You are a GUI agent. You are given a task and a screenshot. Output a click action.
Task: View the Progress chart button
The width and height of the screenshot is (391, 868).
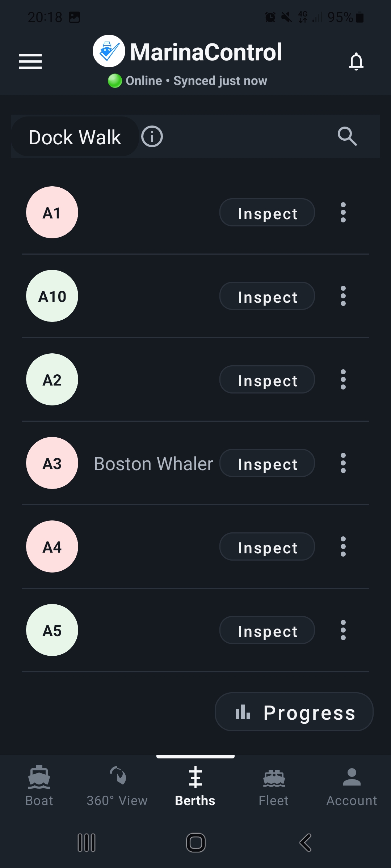point(294,712)
